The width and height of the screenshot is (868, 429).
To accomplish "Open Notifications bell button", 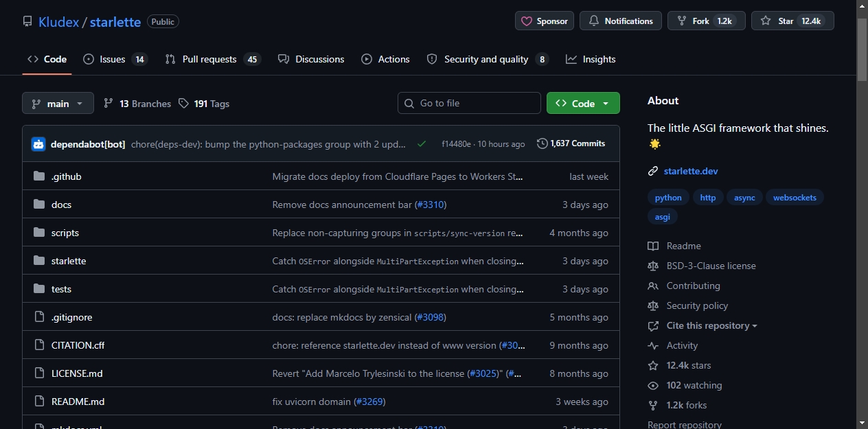I will point(621,21).
